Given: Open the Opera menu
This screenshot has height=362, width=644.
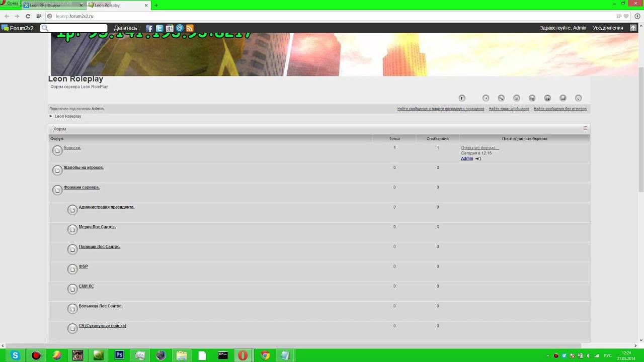Looking at the screenshot, I should [x=10, y=4].
